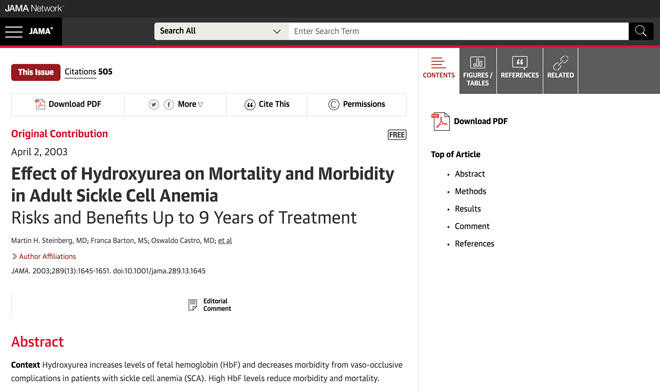Click the This Issue button

(x=36, y=72)
